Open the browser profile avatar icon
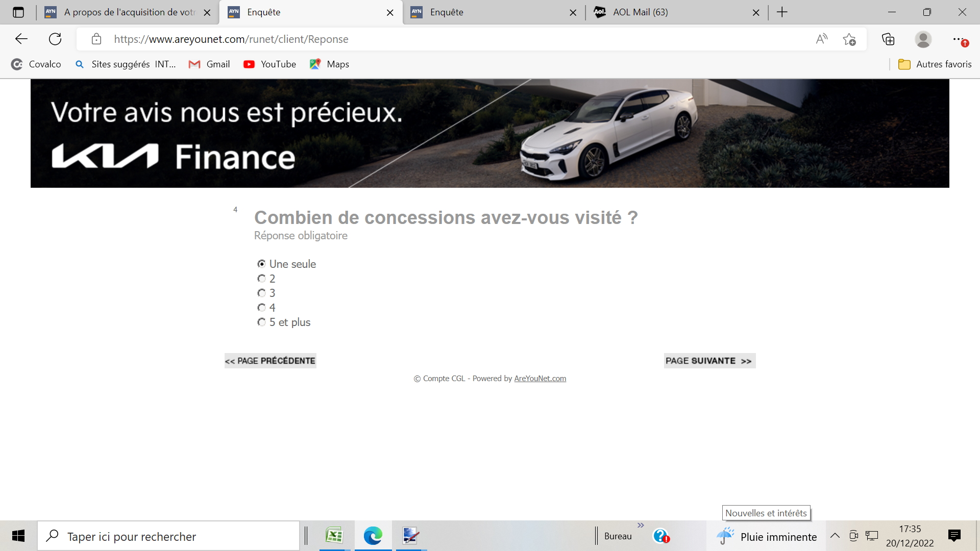This screenshot has width=980, height=551. [923, 39]
